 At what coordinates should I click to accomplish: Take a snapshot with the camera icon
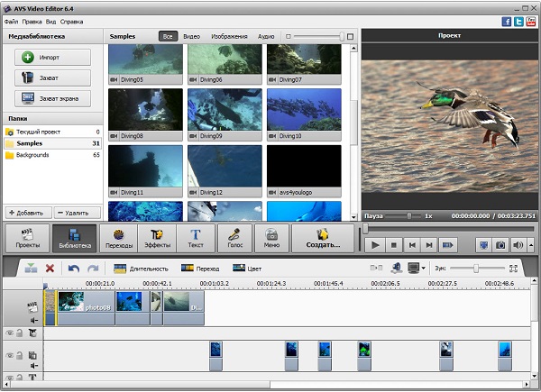pyautogui.click(x=500, y=244)
